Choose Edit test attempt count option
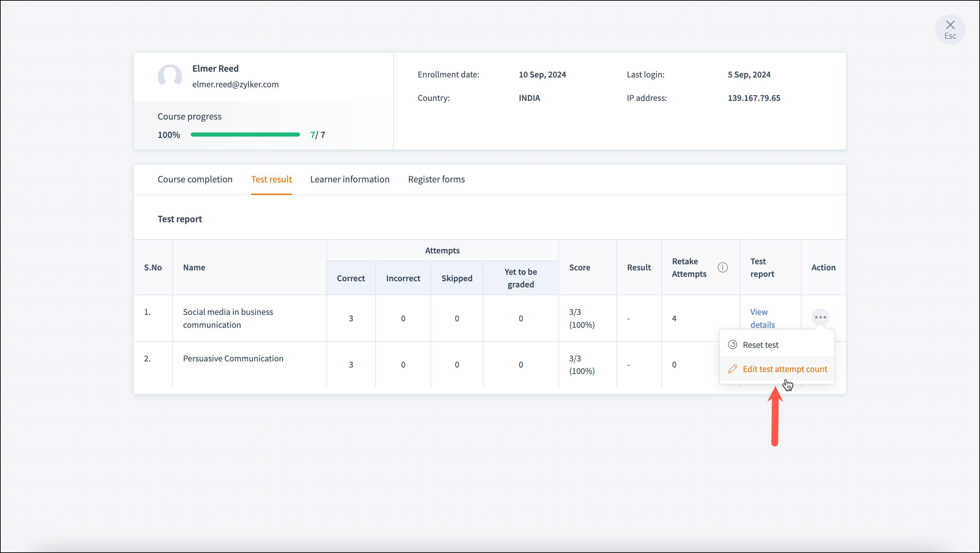This screenshot has width=980, height=553. pyautogui.click(x=785, y=369)
